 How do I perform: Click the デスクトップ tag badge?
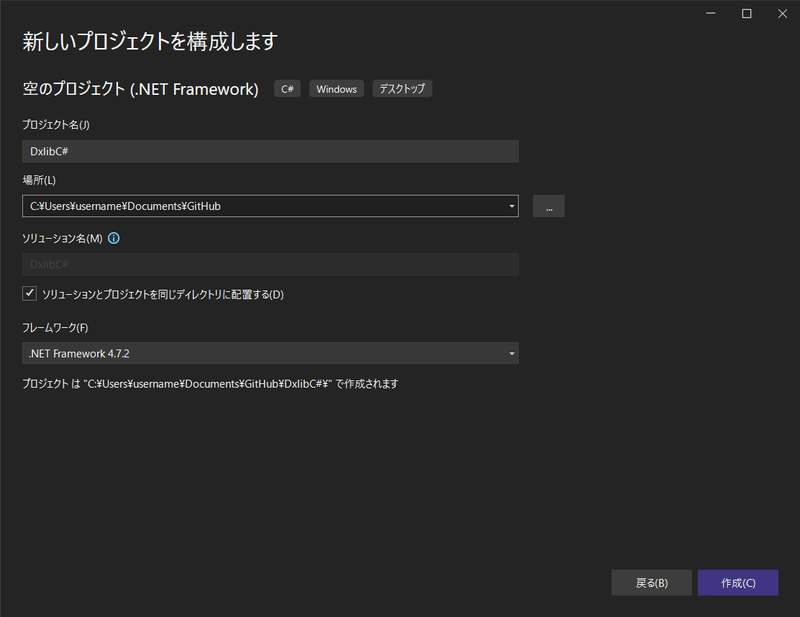pos(402,89)
